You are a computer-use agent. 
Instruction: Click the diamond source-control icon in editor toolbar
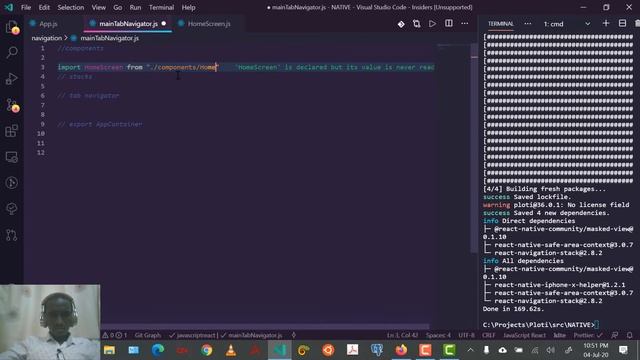point(401,24)
